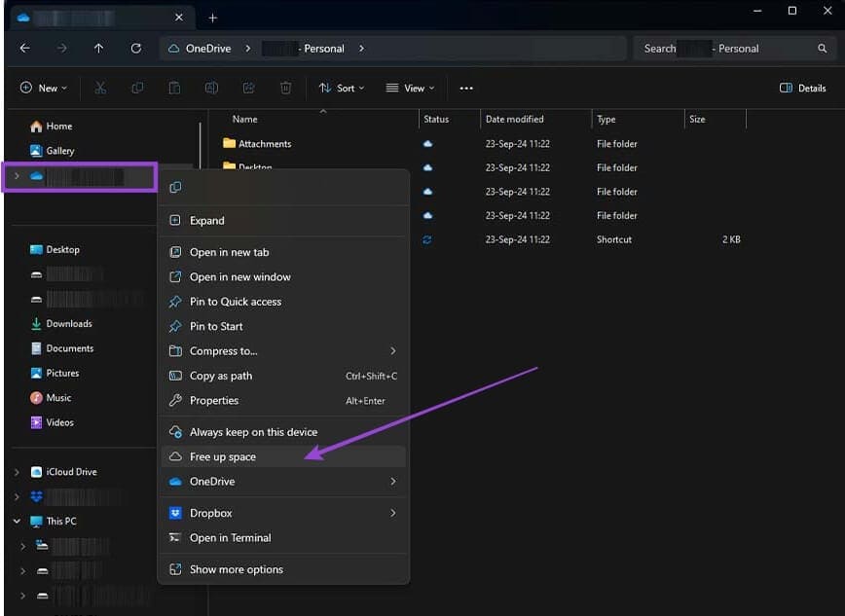This screenshot has height=616, width=845.
Task: Click the Share icon in toolbar
Action: 249,88
